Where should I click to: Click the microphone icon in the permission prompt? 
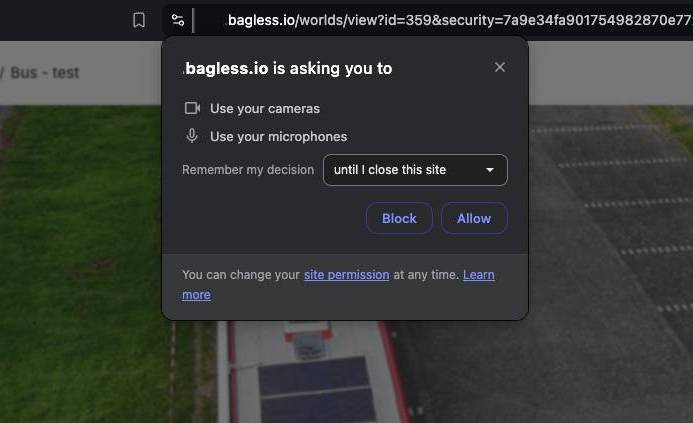click(192, 136)
